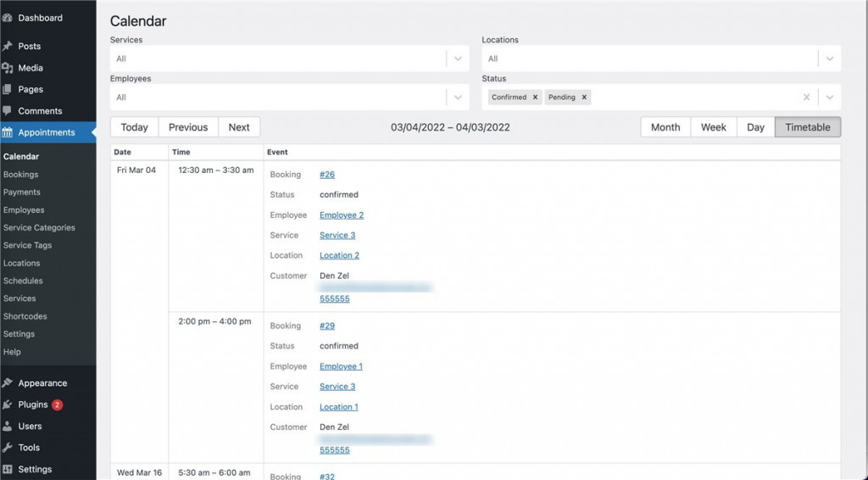Clear all Status filter selections
The height and width of the screenshot is (480, 868).
click(807, 98)
